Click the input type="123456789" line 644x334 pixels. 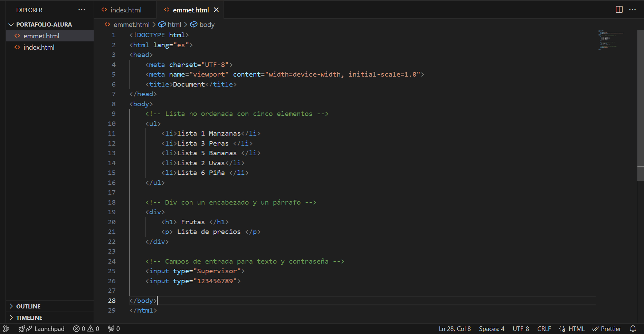tap(193, 281)
